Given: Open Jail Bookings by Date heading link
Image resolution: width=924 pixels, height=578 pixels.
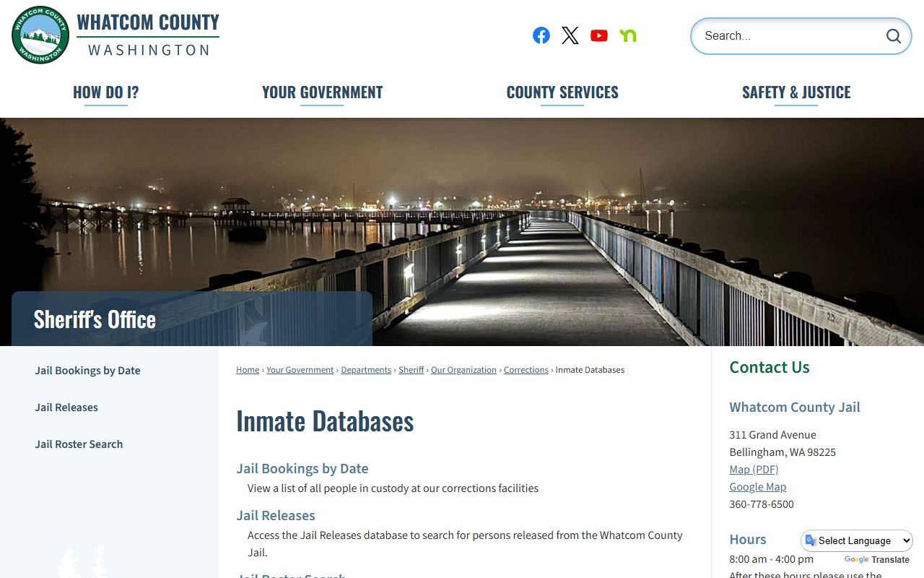Looking at the screenshot, I should pyautogui.click(x=302, y=468).
